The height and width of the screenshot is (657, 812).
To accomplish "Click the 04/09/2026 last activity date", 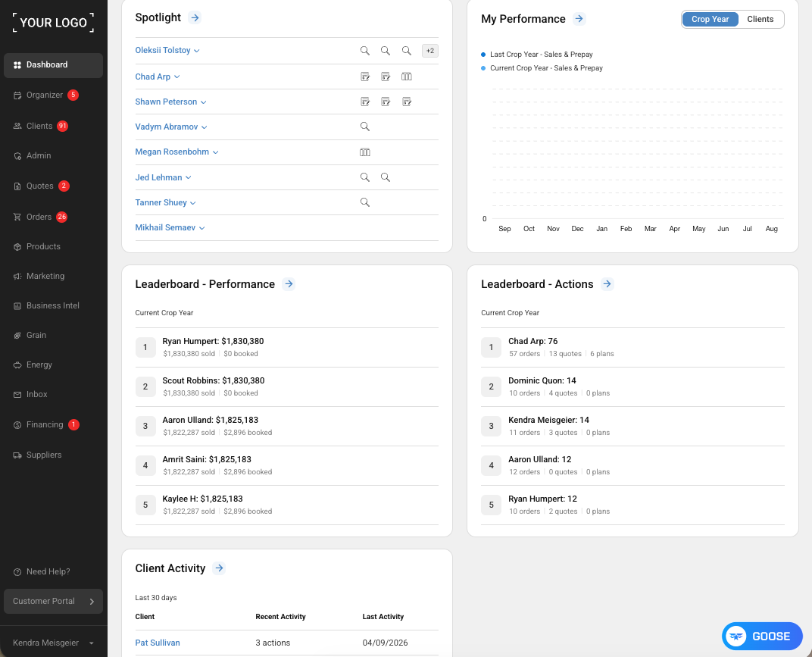I will coord(385,643).
